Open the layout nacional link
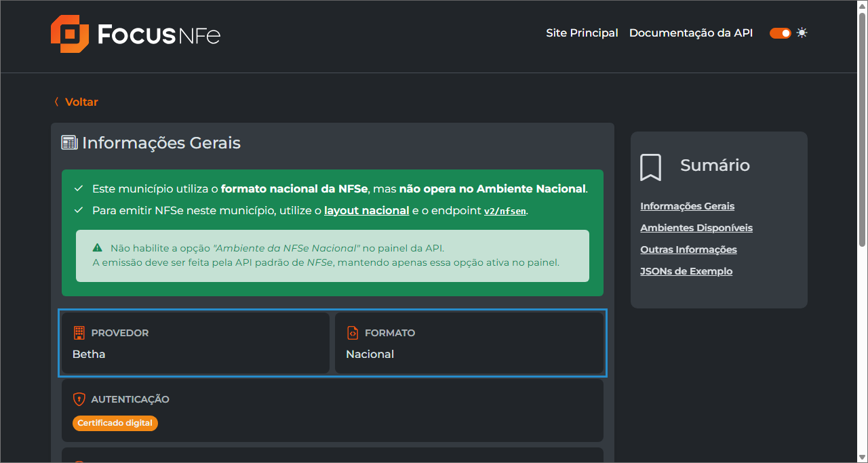Image resolution: width=868 pixels, height=463 pixels. (x=366, y=210)
